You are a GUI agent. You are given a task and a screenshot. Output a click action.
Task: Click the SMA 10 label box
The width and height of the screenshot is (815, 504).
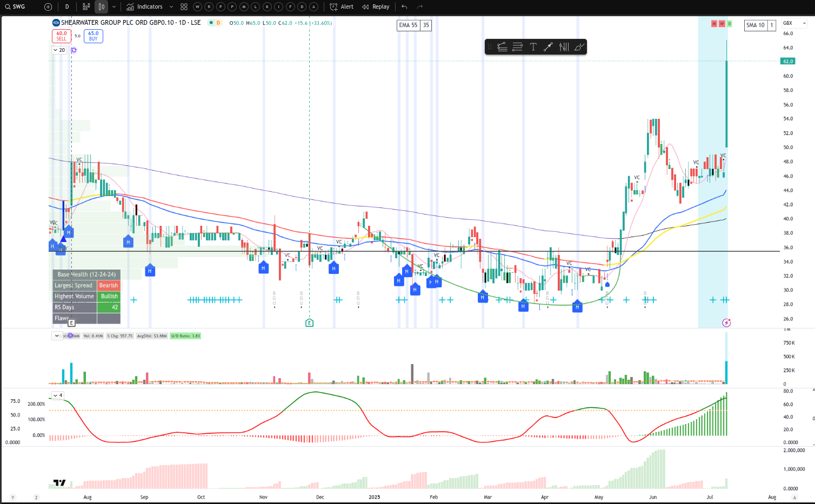click(756, 25)
